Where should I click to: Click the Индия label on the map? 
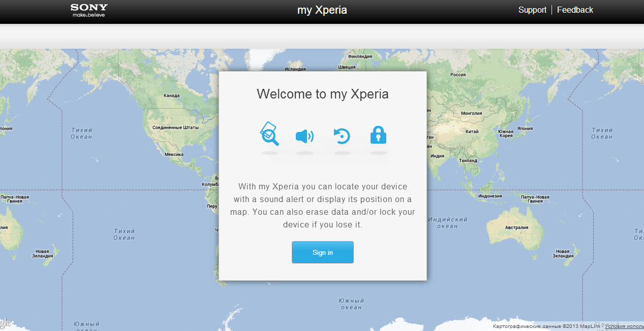pos(437,156)
